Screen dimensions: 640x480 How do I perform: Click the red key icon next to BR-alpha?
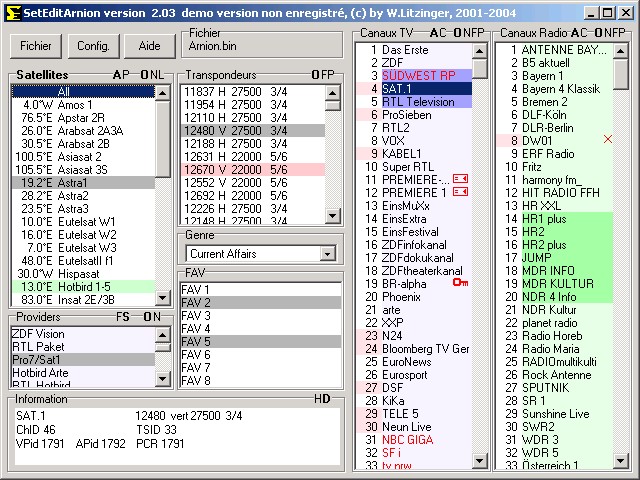(460, 284)
